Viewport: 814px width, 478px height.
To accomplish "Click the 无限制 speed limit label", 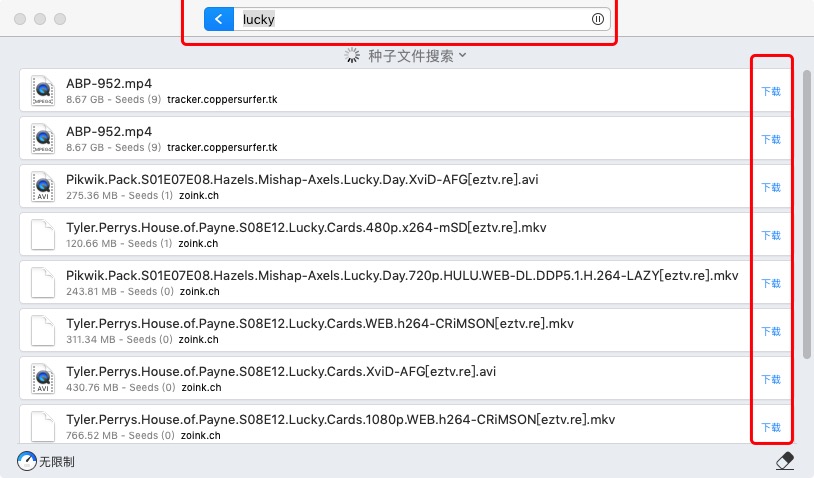I will 57,461.
